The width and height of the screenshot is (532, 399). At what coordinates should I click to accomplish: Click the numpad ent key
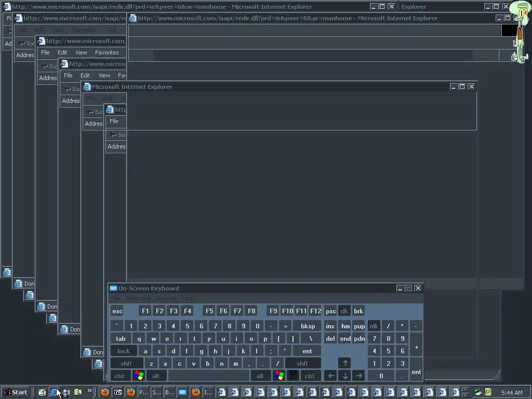[x=416, y=369]
